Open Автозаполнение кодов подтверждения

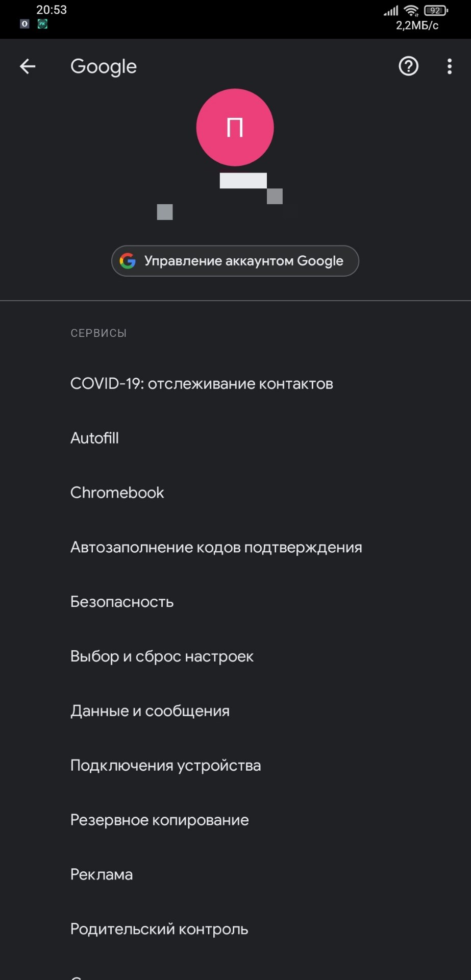[235, 548]
